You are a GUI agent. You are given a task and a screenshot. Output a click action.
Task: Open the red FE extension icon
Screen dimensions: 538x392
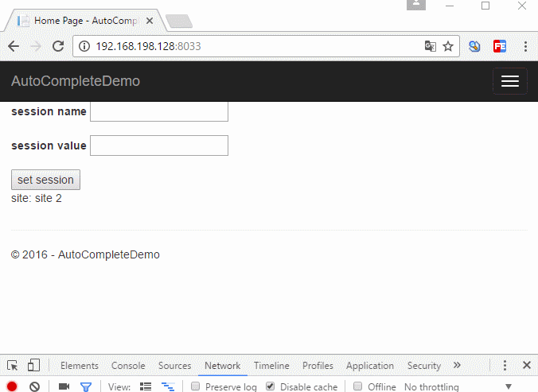pyautogui.click(x=500, y=46)
